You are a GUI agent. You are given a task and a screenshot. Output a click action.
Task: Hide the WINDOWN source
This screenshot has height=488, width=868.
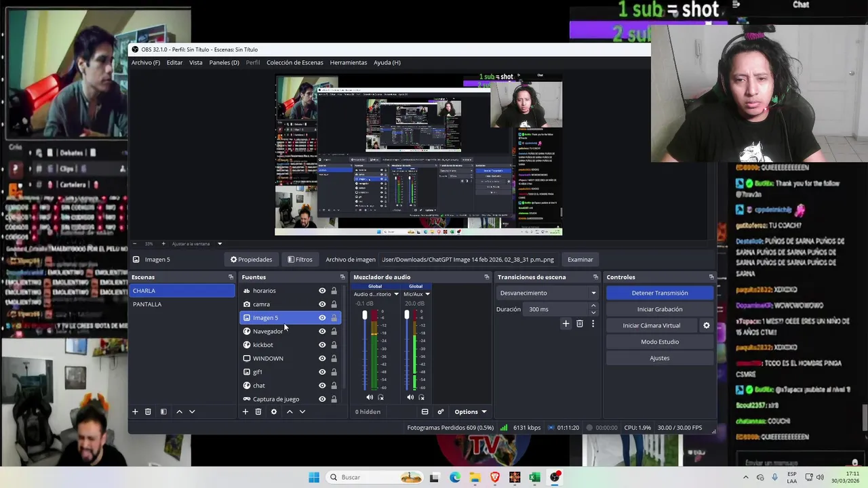pyautogui.click(x=322, y=359)
